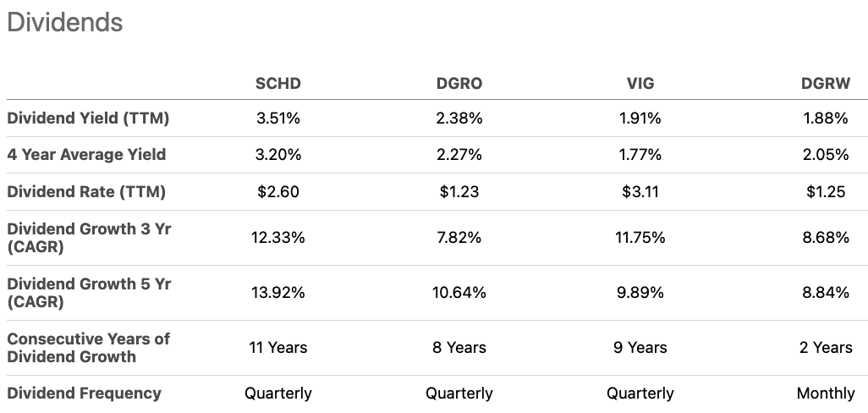Select the Dividend Frequency row label

pyautogui.click(x=84, y=393)
